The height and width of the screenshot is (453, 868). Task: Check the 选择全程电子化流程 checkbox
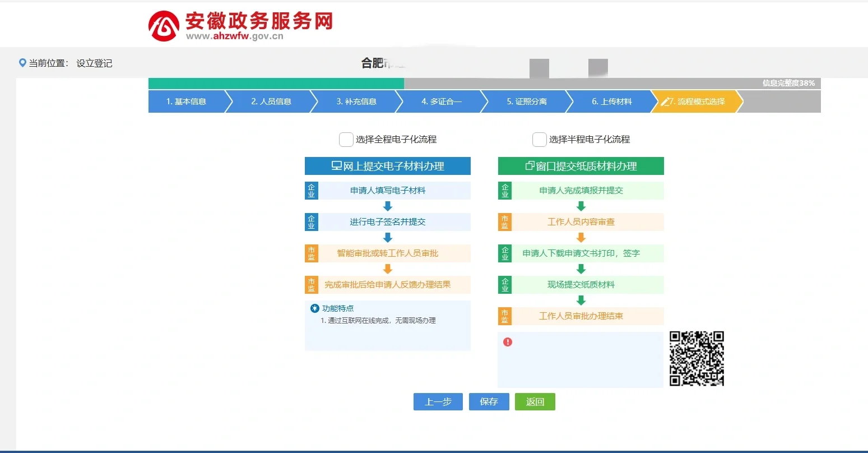click(346, 140)
